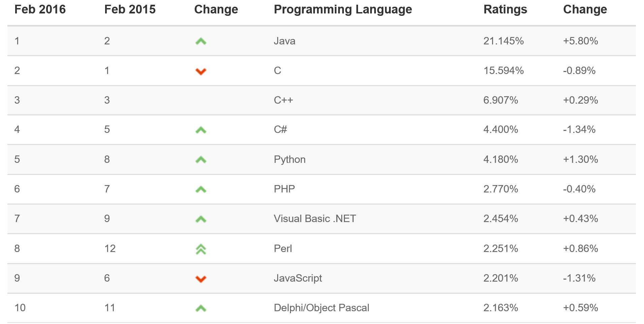The image size is (644, 324).
Task: Click the +5.80% change value
Action: click(581, 41)
